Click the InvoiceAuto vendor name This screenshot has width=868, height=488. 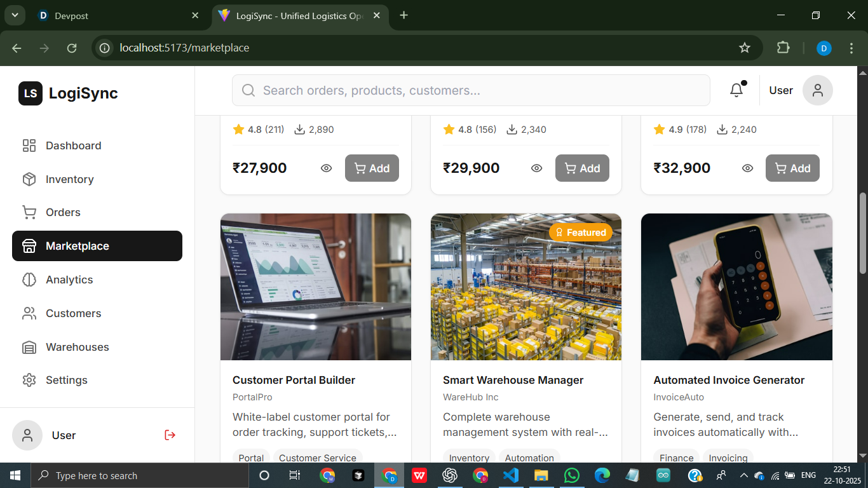click(679, 397)
